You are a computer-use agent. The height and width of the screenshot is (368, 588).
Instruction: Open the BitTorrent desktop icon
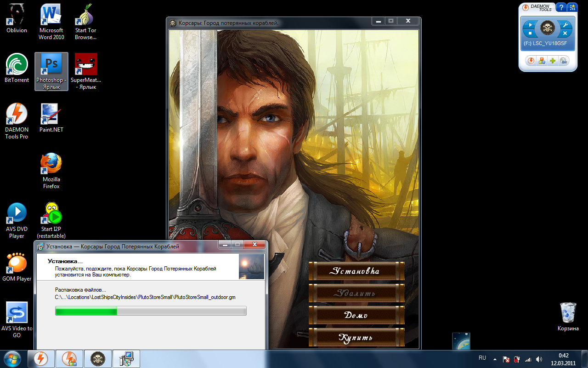(x=17, y=68)
